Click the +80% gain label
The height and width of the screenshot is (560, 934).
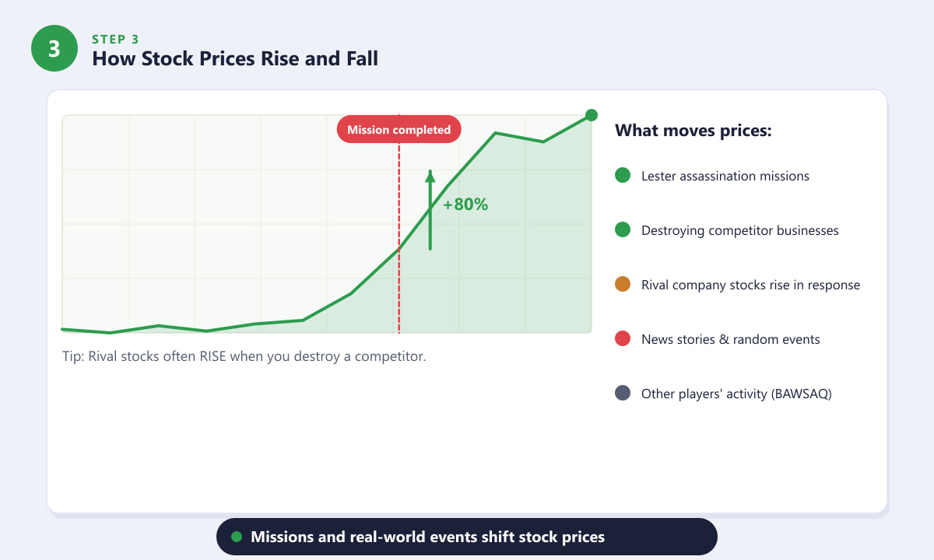coord(465,205)
